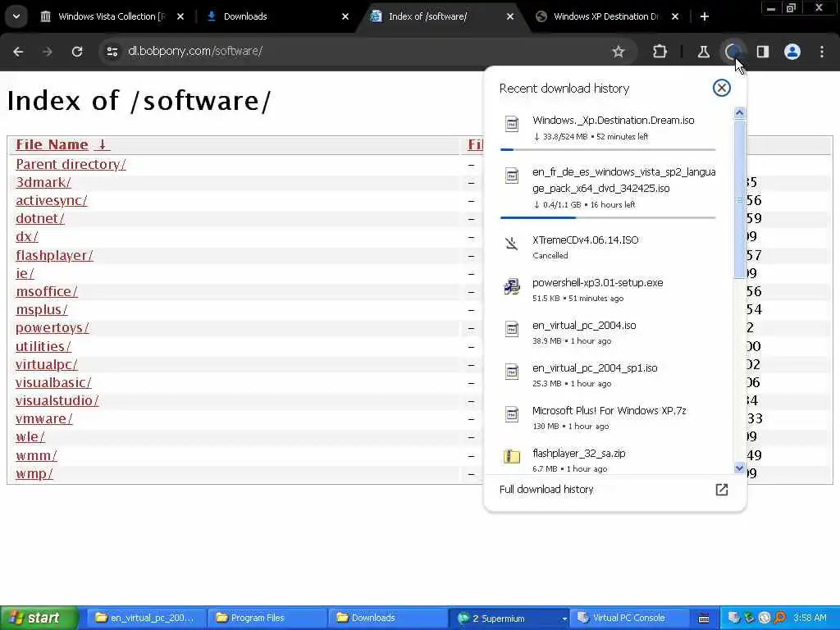Screen dimensions: 840x630
Task: Reload the current page
Action: (x=77, y=52)
